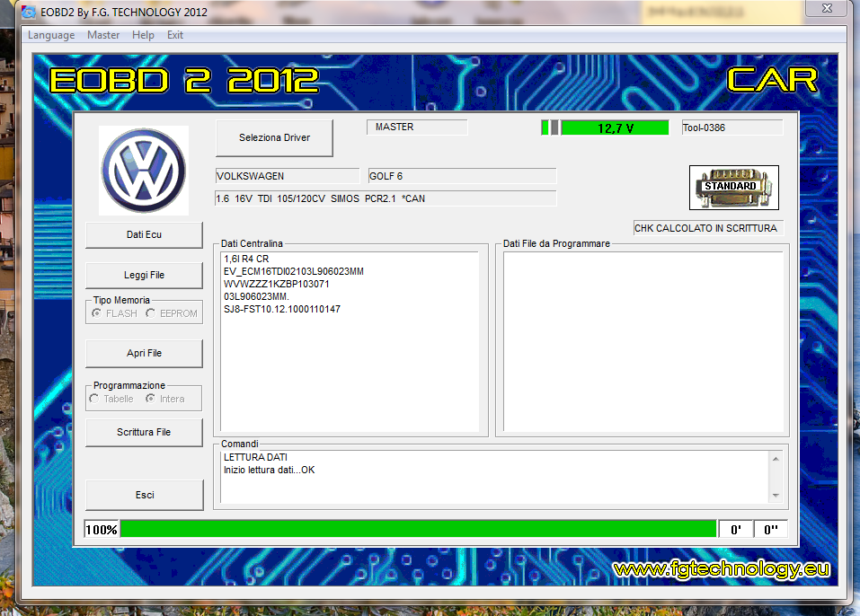The width and height of the screenshot is (860, 616).
Task: Click the 1.6 16V TDI engine description field
Action: click(386, 198)
